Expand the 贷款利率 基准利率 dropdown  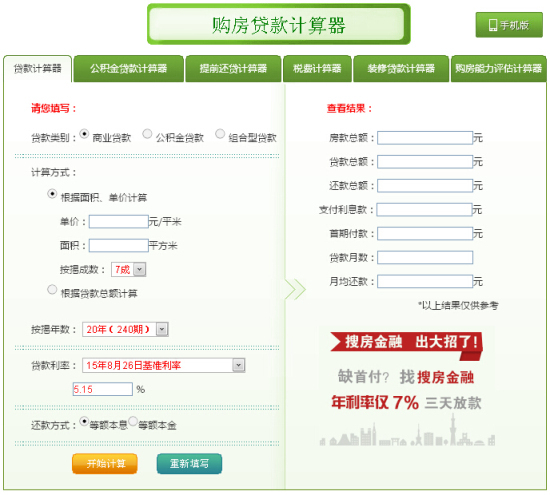(x=163, y=366)
